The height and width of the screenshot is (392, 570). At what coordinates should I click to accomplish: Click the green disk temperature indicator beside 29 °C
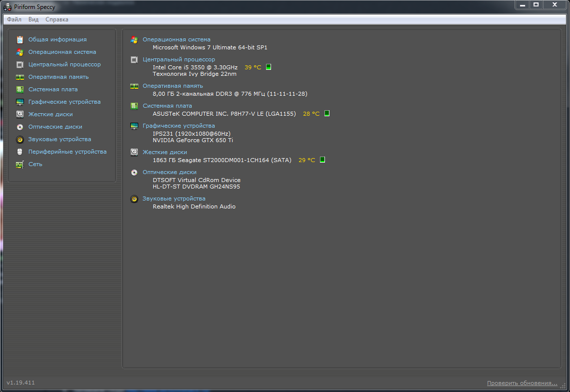(322, 160)
